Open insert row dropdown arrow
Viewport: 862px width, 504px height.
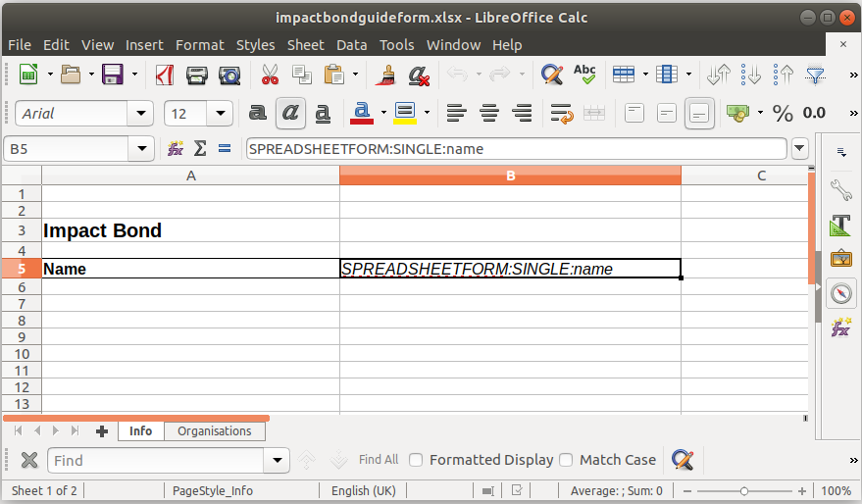pyautogui.click(x=645, y=74)
